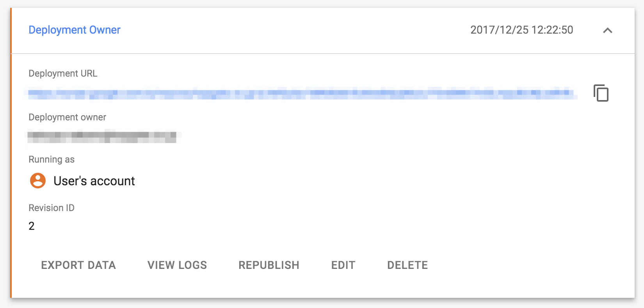
Task: Click the EDIT button
Action: pyautogui.click(x=343, y=265)
